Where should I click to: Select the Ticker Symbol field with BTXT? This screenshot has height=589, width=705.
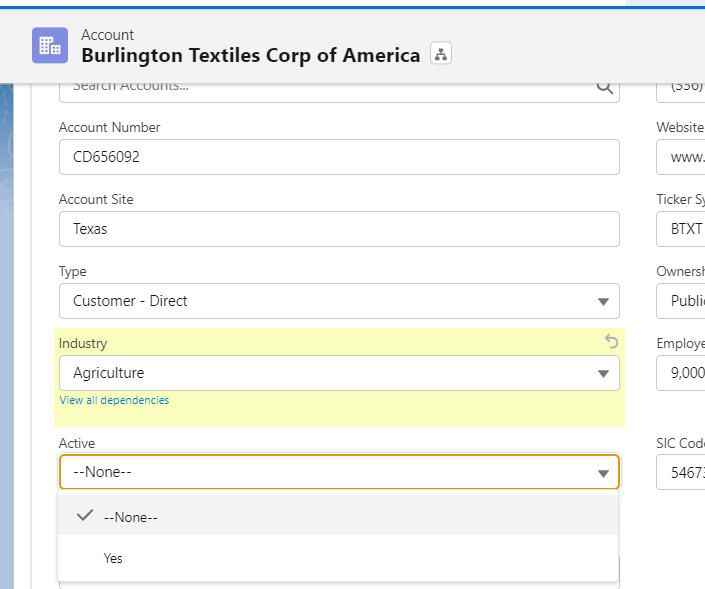(681, 229)
